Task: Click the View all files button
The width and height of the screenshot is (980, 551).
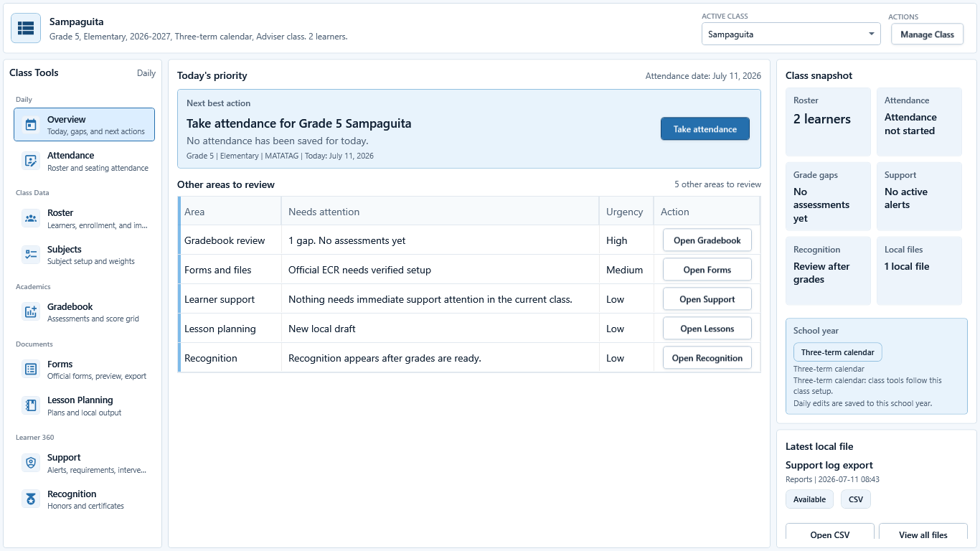Action: (x=923, y=533)
